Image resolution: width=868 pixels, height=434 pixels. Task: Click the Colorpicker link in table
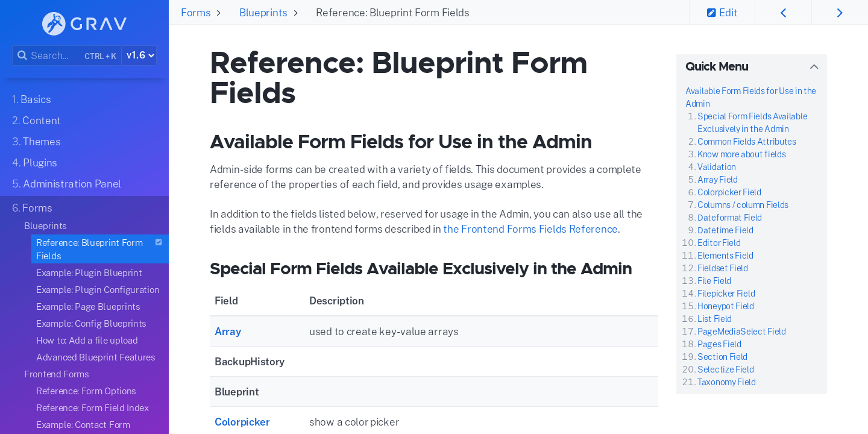click(242, 422)
